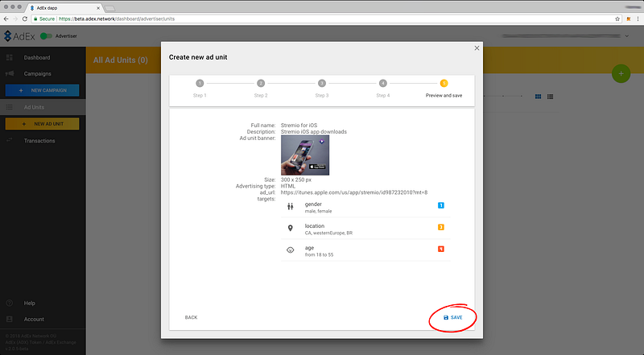The image size is (644, 355).
Task: Expand the account dropdown at top right
Action: pos(627,36)
